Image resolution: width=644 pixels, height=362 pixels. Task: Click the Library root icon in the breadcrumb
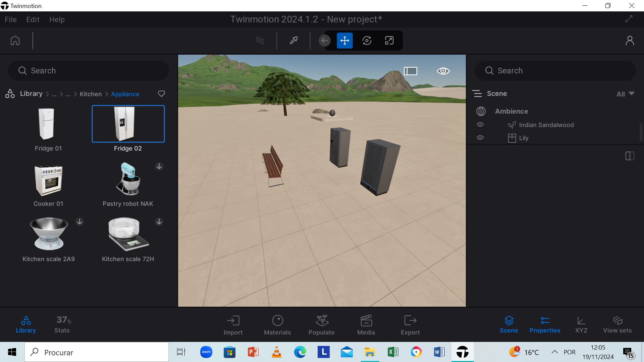point(10,94)
